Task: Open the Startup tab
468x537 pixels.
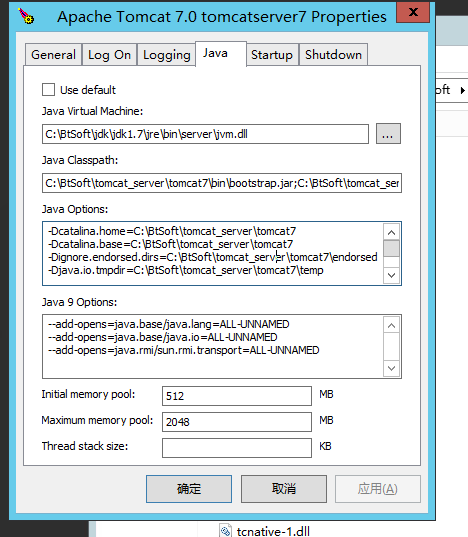Action: [272, 54]
